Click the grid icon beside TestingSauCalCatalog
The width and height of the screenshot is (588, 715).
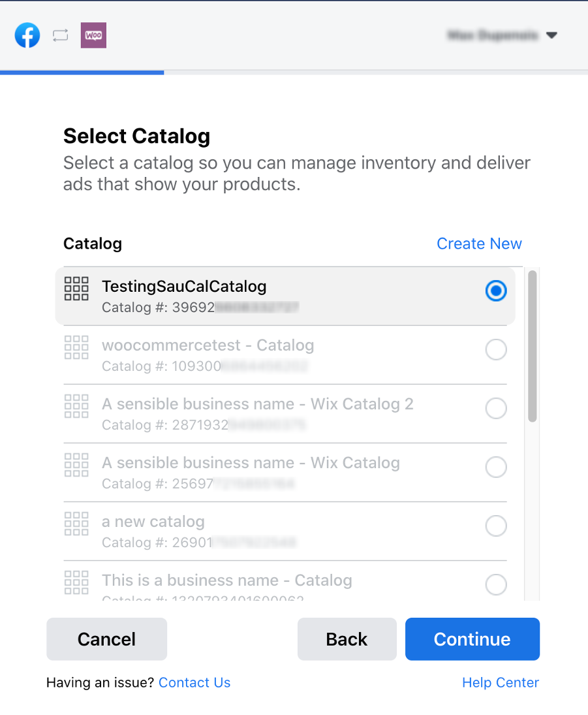click(76, 287)
